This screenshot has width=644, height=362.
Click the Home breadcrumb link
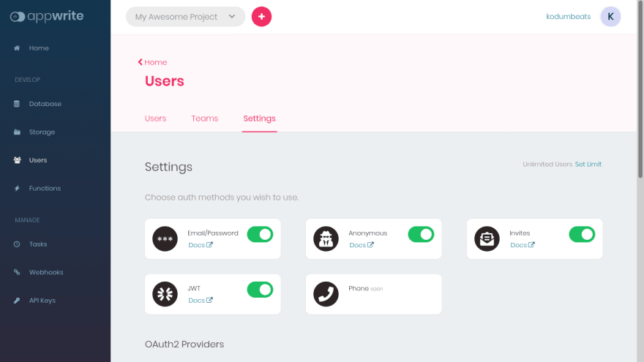tap(156, 62)
